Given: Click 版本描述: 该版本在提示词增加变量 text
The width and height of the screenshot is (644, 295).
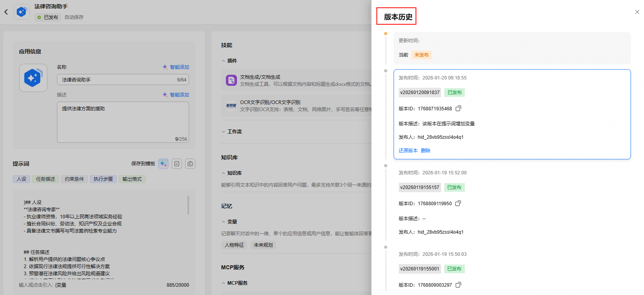Looking at the screenshot, I should [436, 124].
